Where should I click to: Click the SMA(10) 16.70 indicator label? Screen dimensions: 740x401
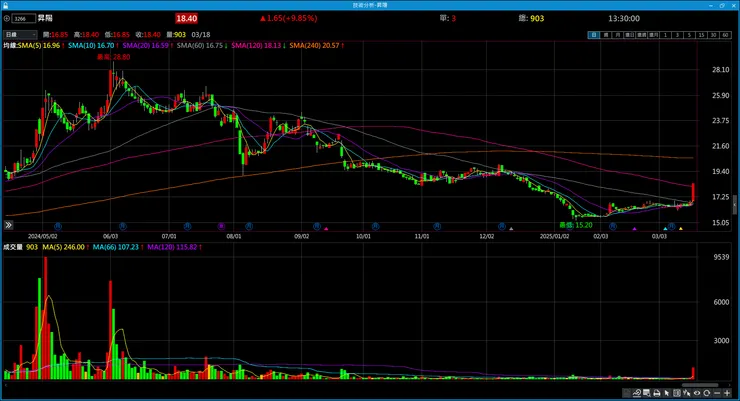point(93,45)
